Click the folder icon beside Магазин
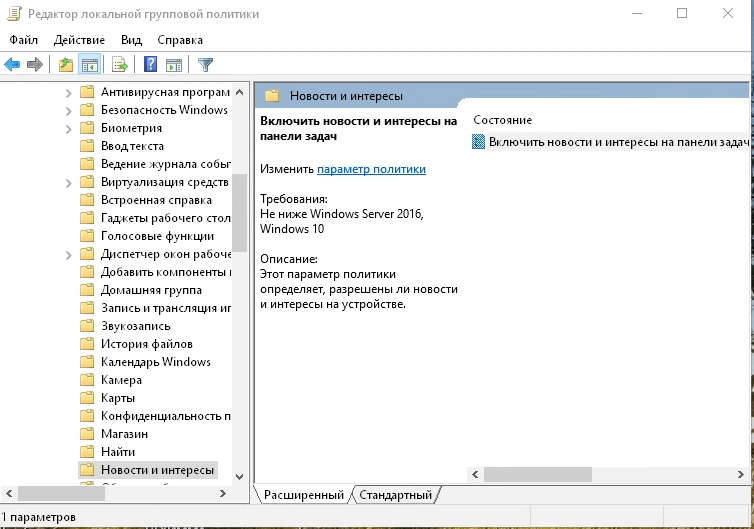 click(x=87, y=434)
